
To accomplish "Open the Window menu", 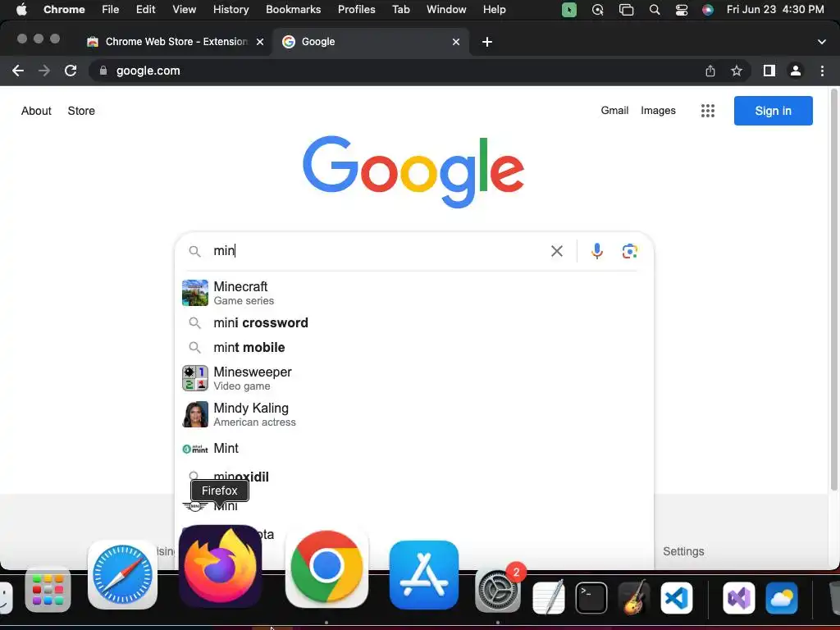I will (446, 10).
